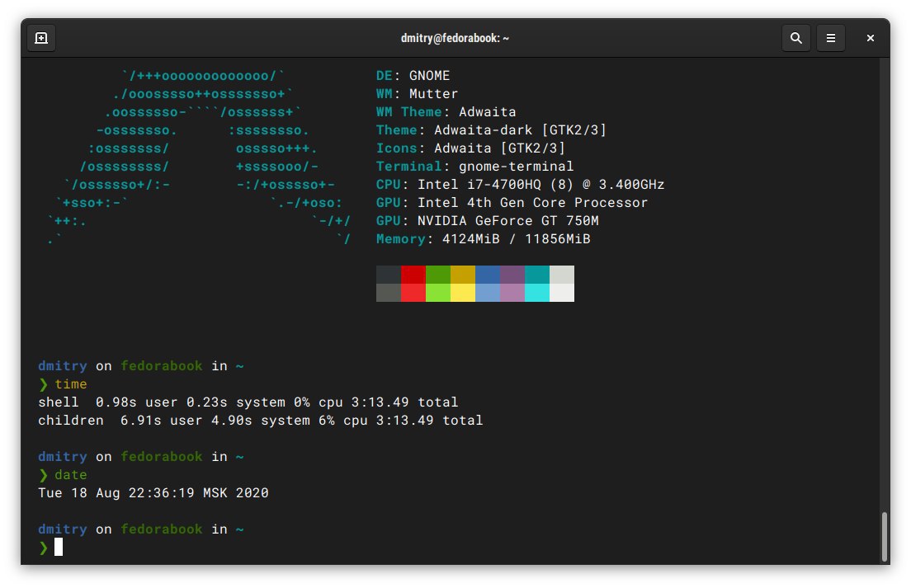Click the 'Adwaita-dark [GTK2/3]' theme text
The image size is (911, 588).
tap(521, 130)
